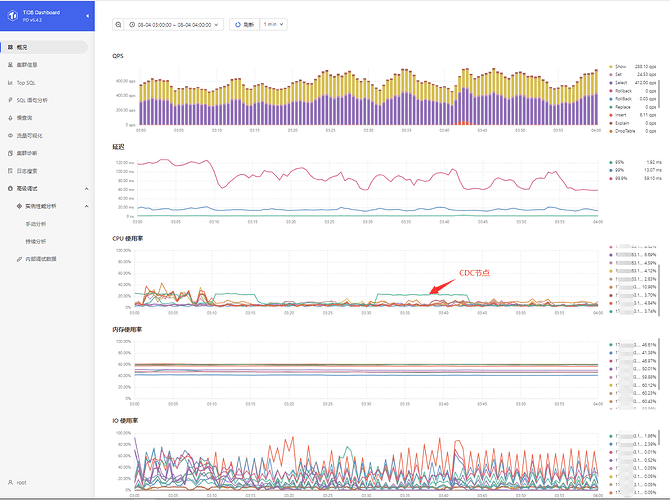Click the zoom out magnifier icon
This screenshot has width=670, height=500.
click(x=119, y=25)
